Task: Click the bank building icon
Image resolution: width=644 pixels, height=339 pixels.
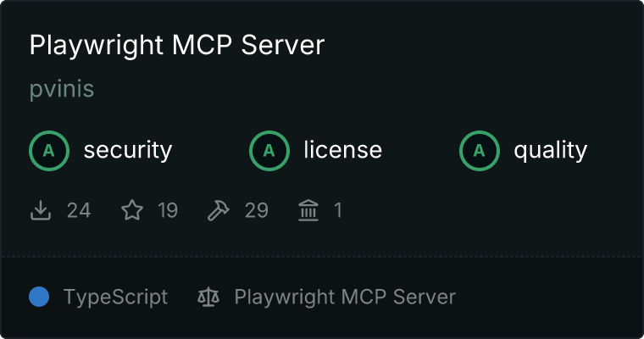Action: coord(308,210)
